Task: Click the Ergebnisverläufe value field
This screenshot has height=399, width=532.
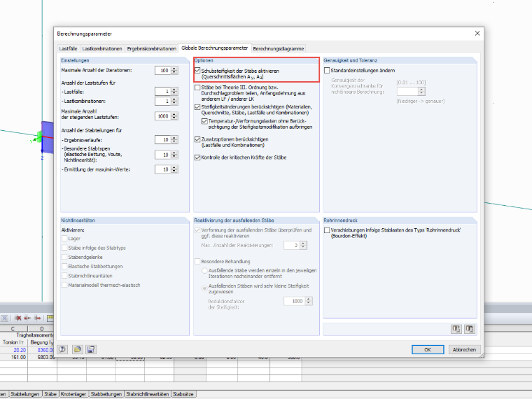Action: pyautogui.click(x=163, y=140)
